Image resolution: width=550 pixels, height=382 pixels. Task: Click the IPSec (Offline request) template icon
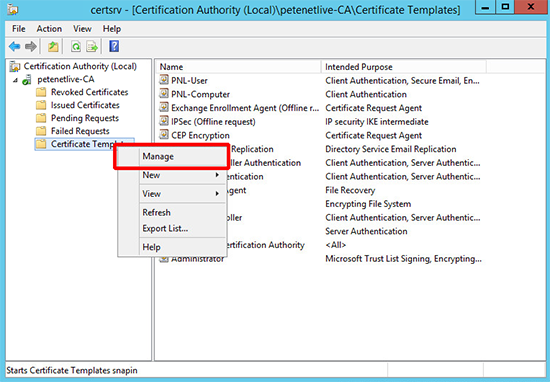coord(163,121)
